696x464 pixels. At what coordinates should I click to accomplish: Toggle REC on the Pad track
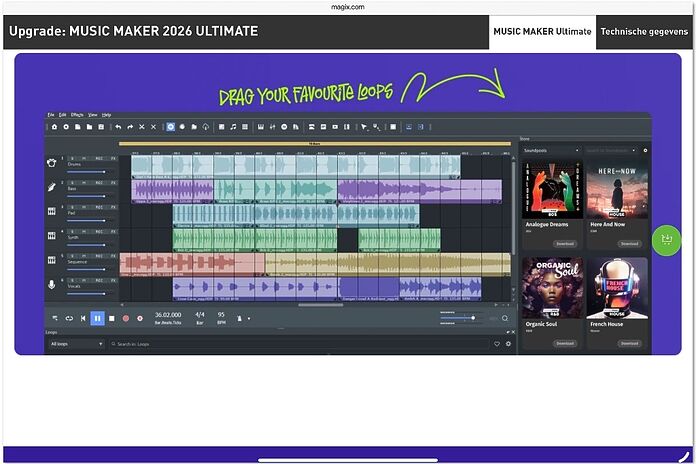tap(99, 207)
